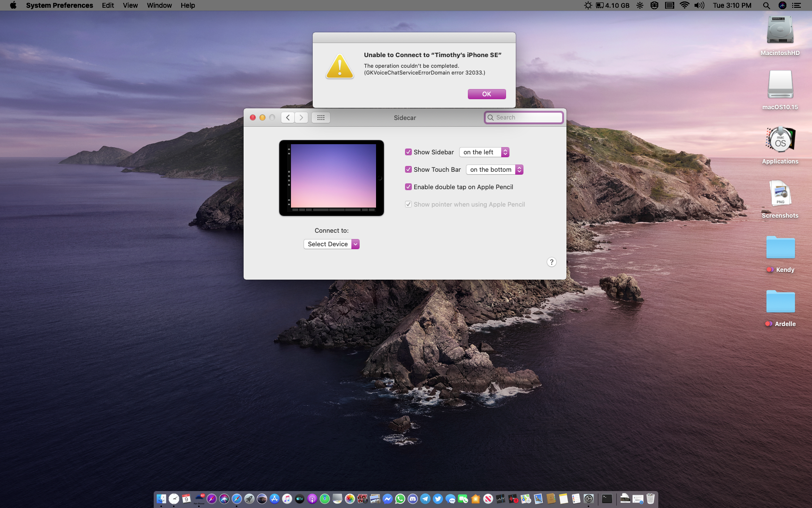Open the Edit menu
This screenshot has width=812, height=508.
[108, 5]
